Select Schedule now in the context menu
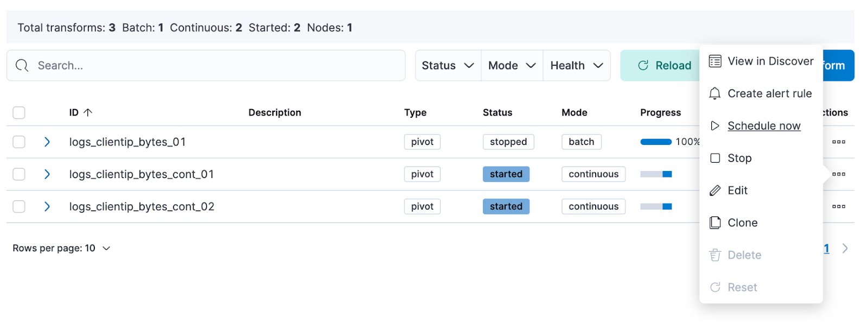 [x=763, y=126]
